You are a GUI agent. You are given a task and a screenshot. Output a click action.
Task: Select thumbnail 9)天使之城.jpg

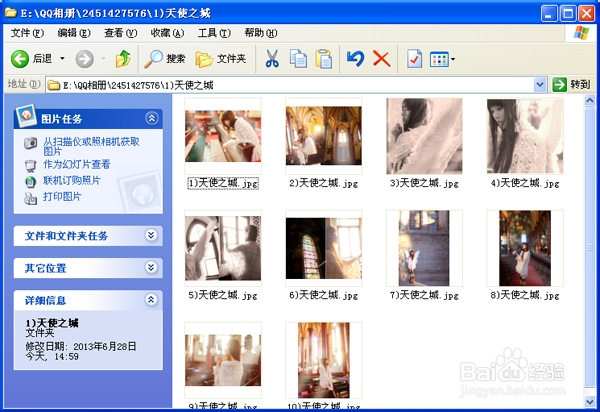pyautogui.click(x=223, y=360)
